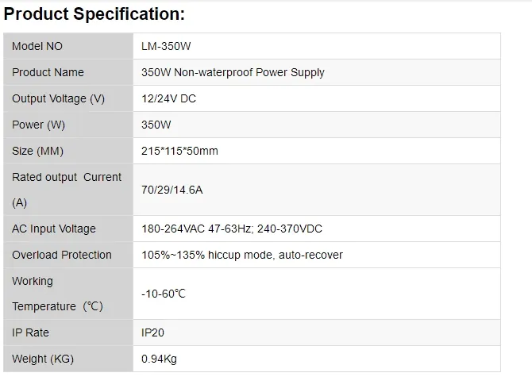Select the 215*115*50mm dimension value
The height and width of the screenshot is (392, 532).
coord(179,151)
